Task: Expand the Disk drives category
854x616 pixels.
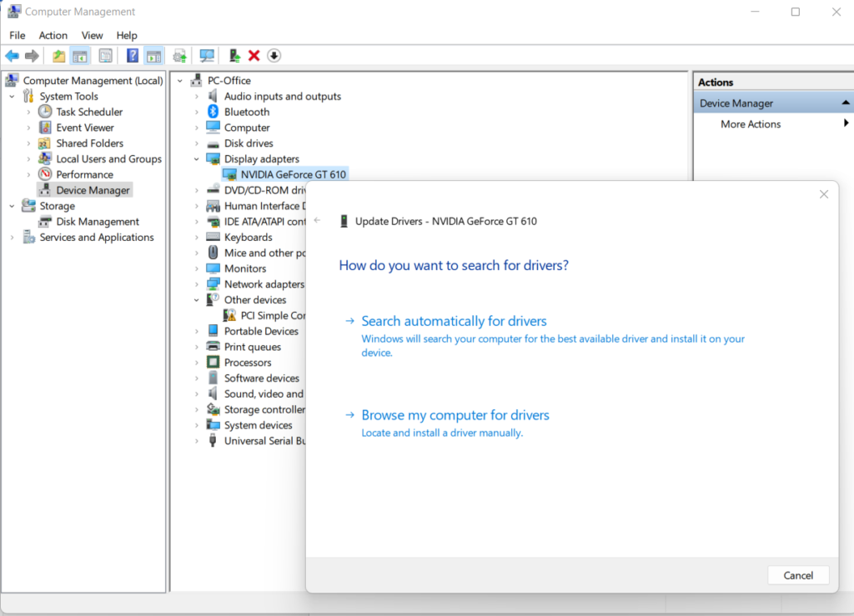Action: 197,143
